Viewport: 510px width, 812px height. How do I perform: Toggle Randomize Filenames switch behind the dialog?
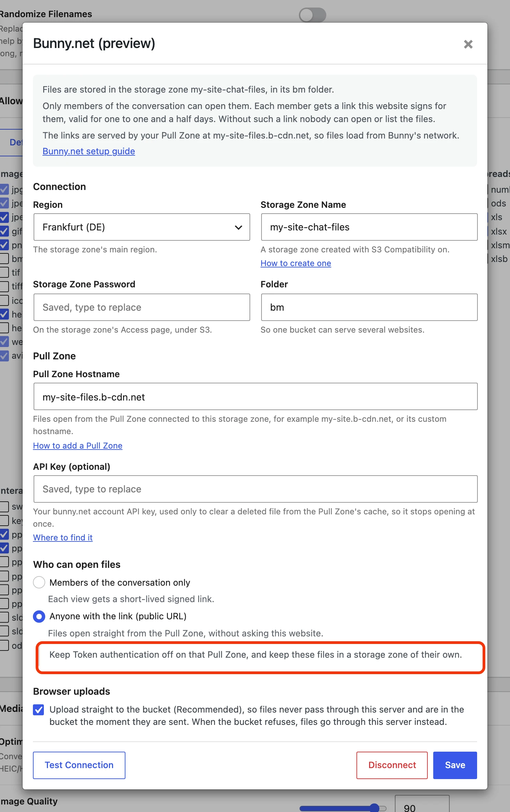click(x=312, y=15)
